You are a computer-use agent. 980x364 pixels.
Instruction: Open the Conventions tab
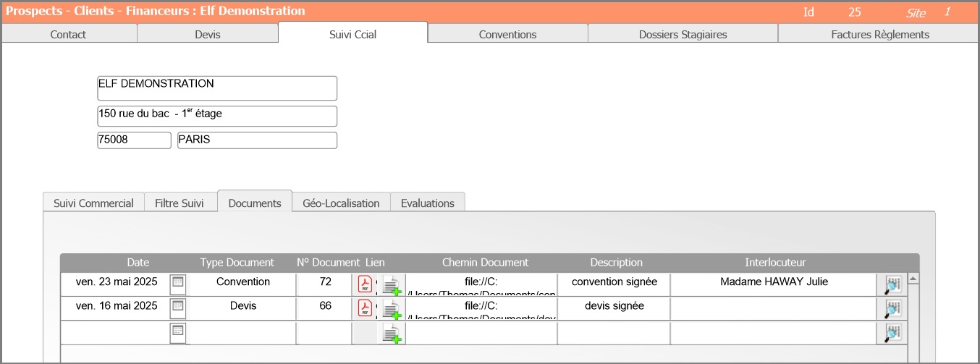pos(507,34)
